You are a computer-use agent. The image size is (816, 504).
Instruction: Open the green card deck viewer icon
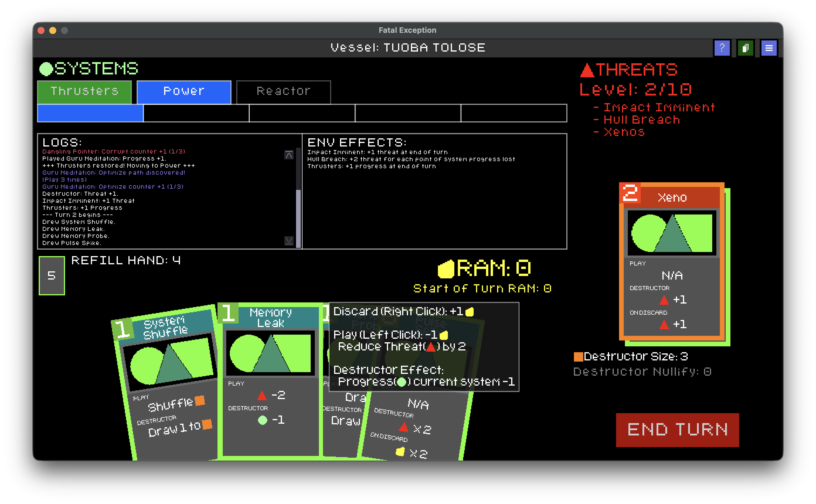(x=745, y=48)
